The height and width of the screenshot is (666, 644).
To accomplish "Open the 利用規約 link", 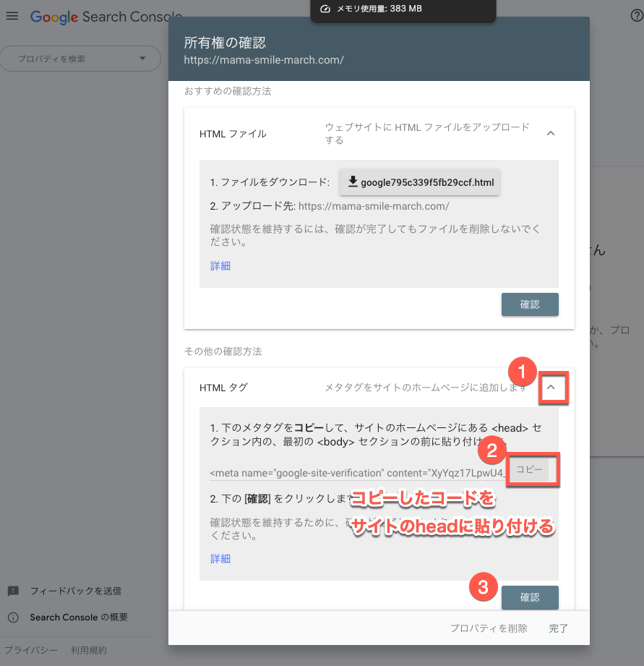I will [89, 650].
